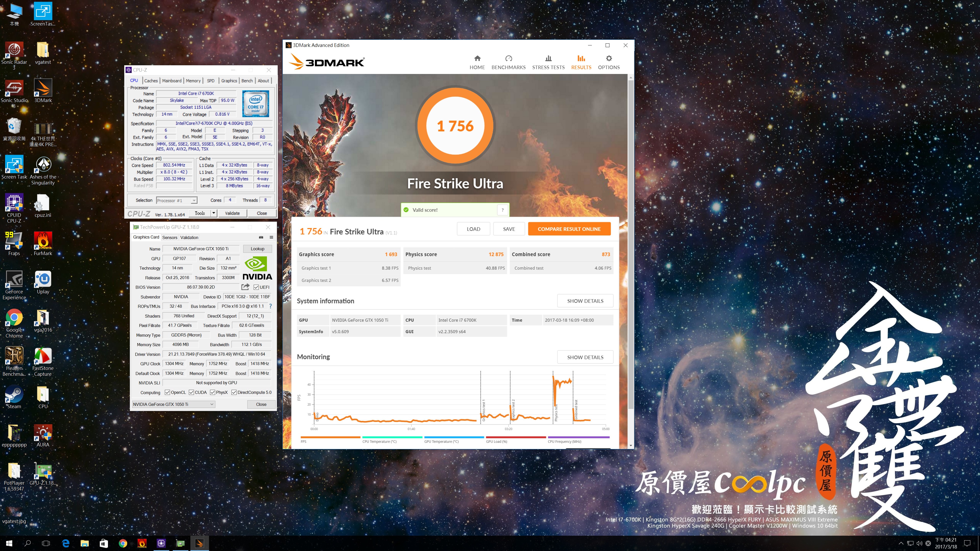Screen dimensions: 980x551
Task: Open GeForce Experience desktop icon
Action: tap(14, 285)
